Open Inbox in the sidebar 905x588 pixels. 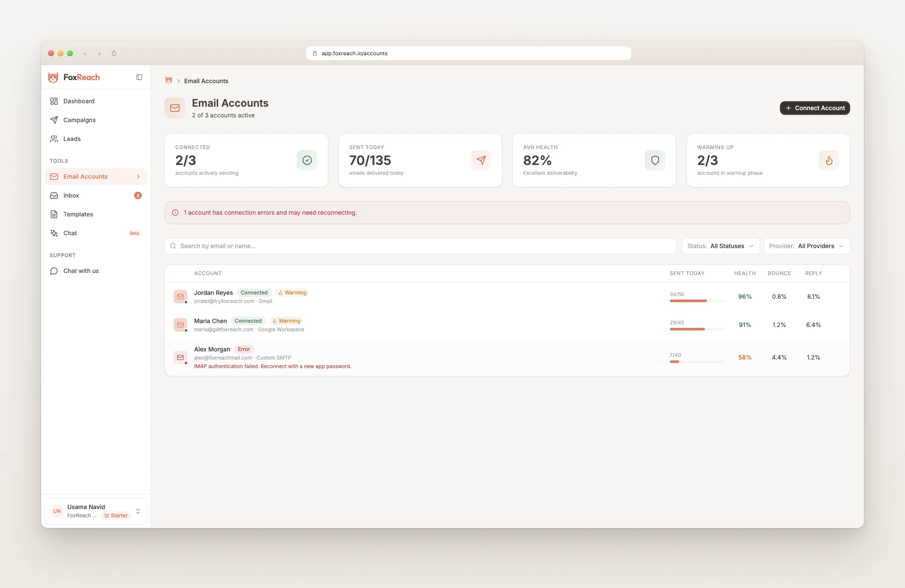coord(71,195)
